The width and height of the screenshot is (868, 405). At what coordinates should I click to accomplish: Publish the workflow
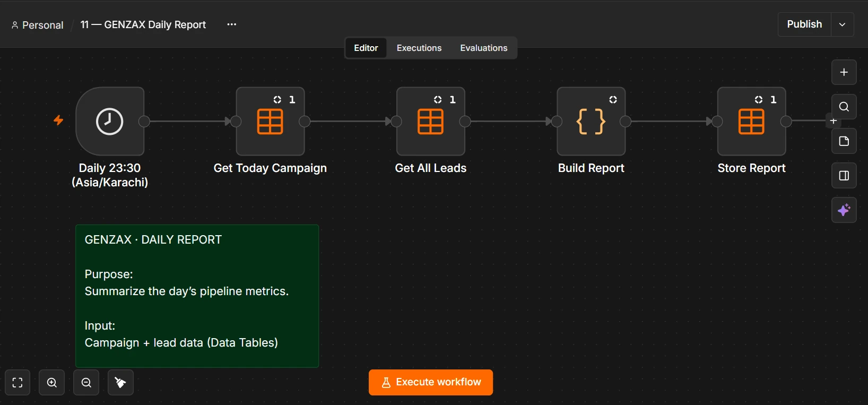804,24
